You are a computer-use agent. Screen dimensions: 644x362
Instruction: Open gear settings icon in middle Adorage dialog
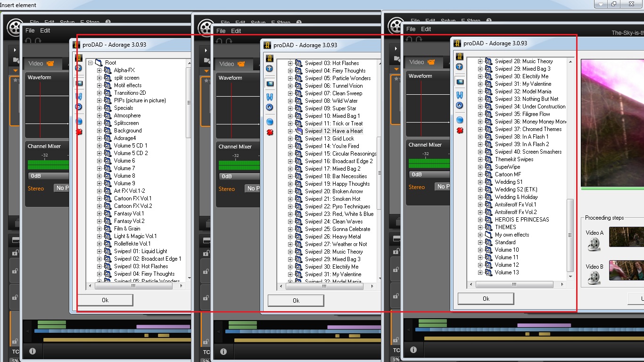coord(270,107)
